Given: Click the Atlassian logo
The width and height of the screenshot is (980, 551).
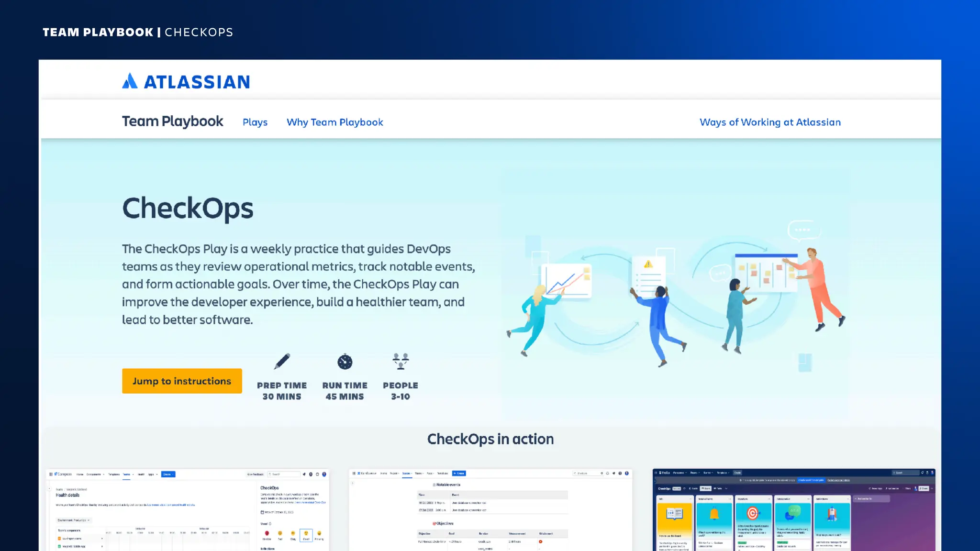Looking at the screenshot, I should (x=186, y=81).
